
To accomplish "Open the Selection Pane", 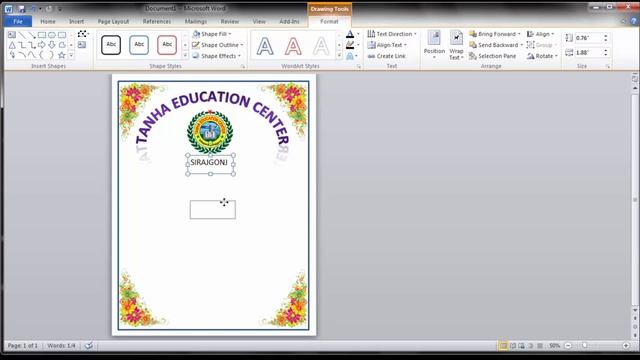I will tap(493, 56).
